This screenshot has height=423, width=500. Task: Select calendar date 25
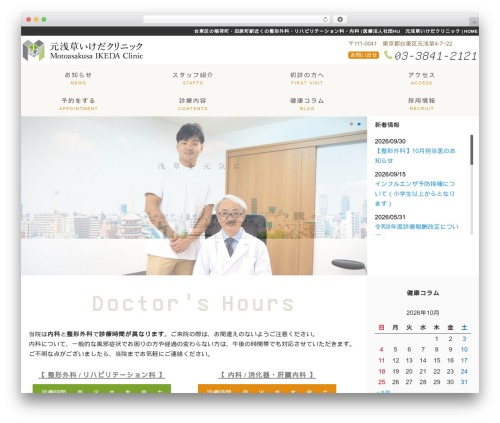(x=381, y=382)
